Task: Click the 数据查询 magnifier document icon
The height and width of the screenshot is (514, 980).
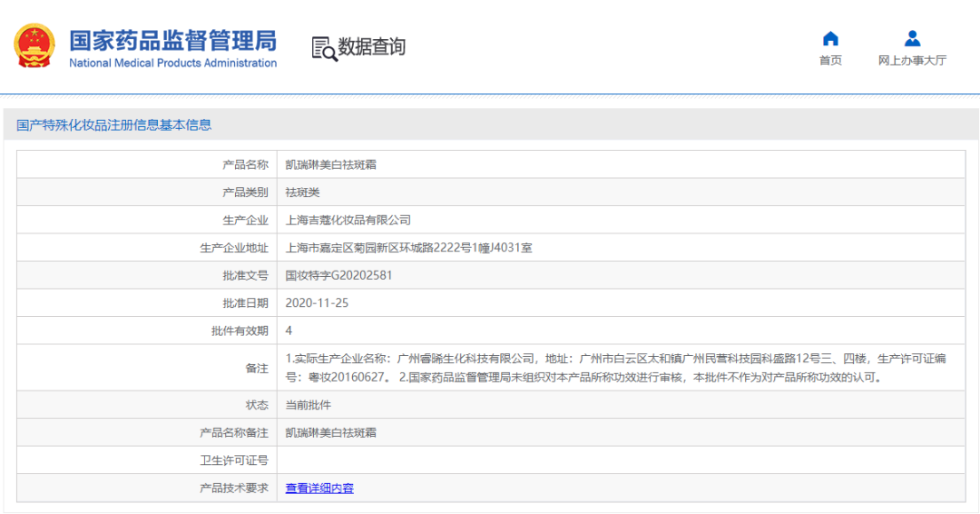Action: (x=324, y=48)
